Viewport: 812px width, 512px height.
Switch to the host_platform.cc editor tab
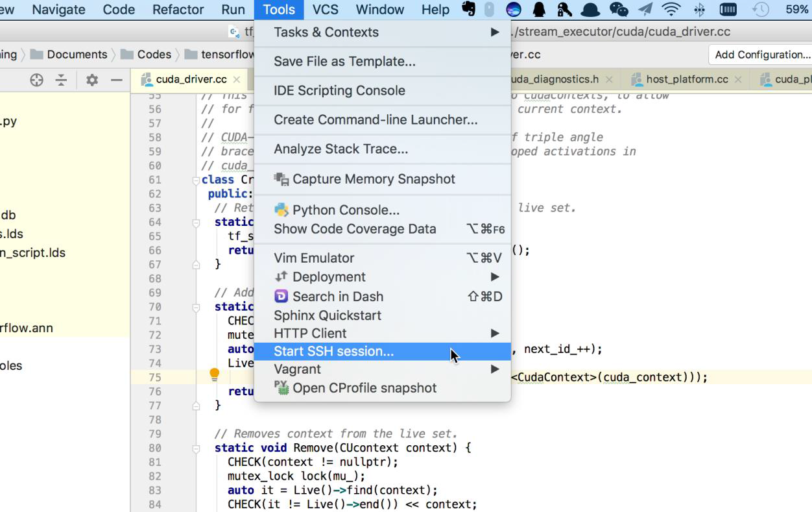(x=686, y=79)
